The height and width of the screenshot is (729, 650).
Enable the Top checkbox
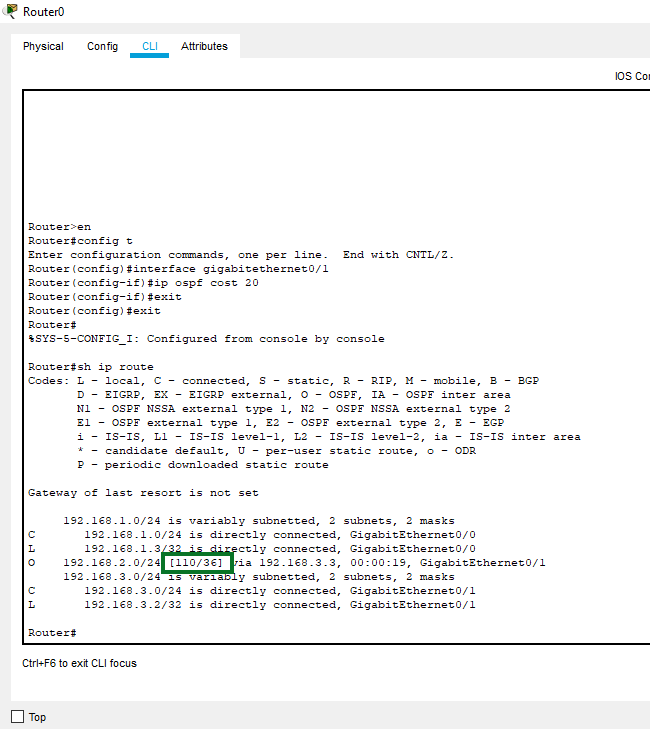[17, 717]
